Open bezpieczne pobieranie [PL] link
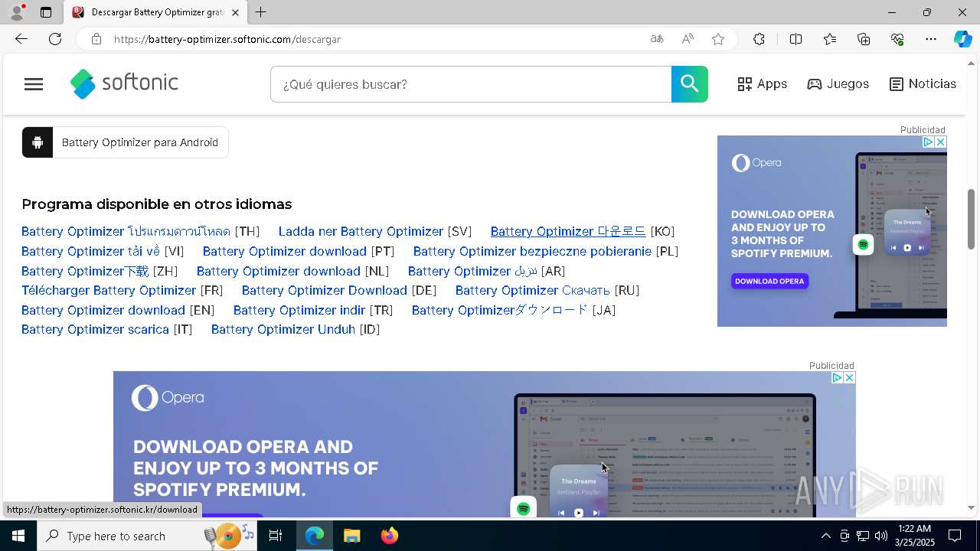The image size is (980, 551). tap(532, 251)
